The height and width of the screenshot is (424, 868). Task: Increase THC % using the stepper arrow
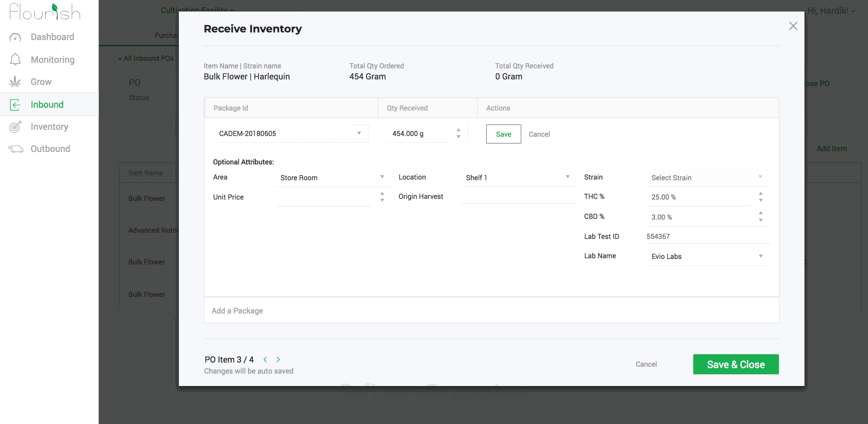point(760,194)
